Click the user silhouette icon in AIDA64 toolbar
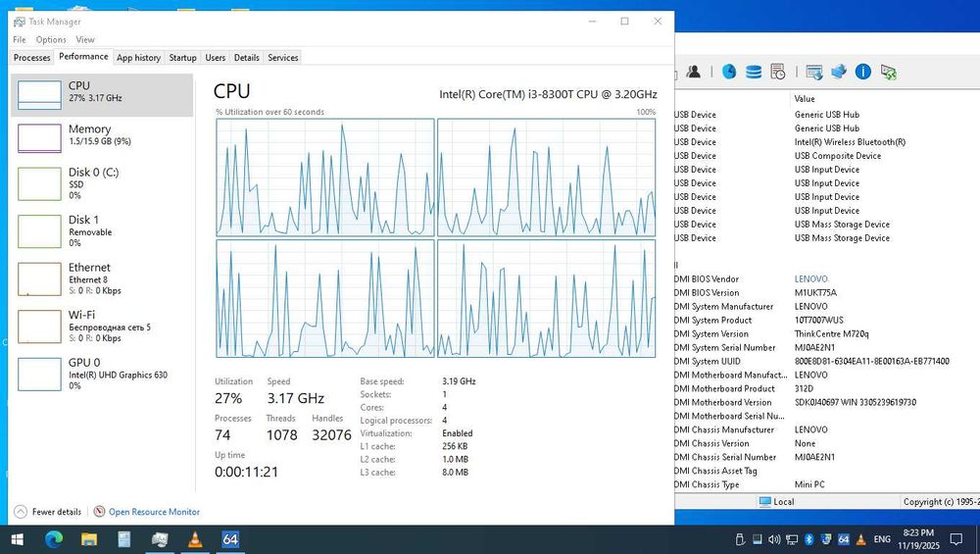This screenshot has height=554, width=980. (693, 72)
